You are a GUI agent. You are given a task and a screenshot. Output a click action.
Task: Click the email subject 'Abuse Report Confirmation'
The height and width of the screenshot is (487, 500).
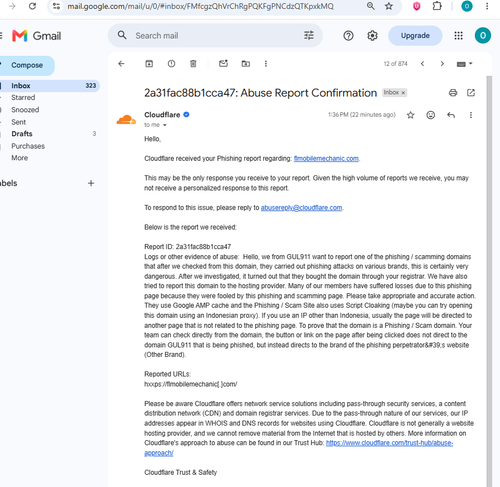[309, 93]
